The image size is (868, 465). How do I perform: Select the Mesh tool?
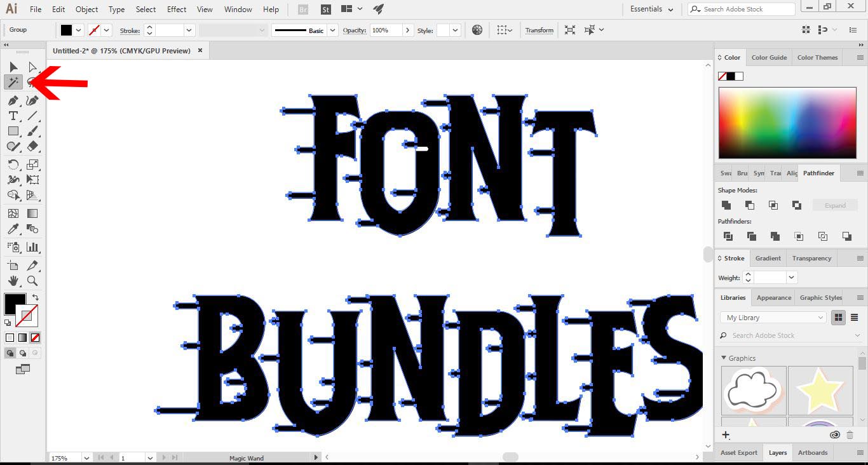(13, 213)
